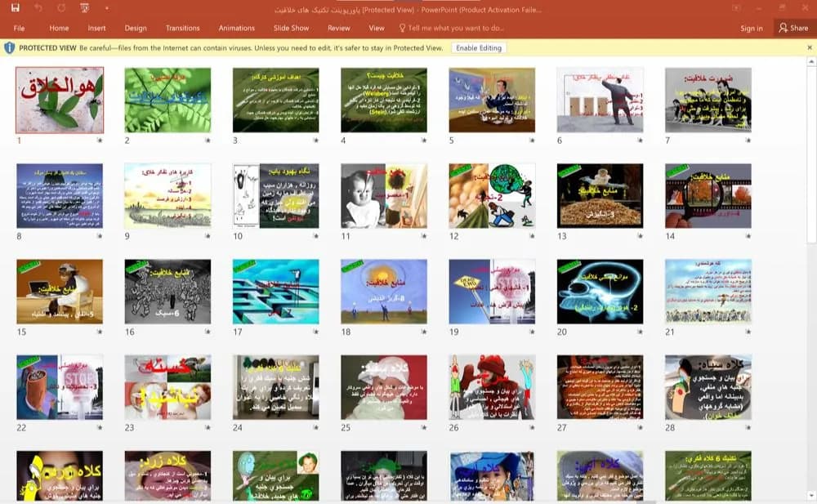The image size is (817, 504).
Task: Open the Insert ribbon tab
Action: coord(96,28)
